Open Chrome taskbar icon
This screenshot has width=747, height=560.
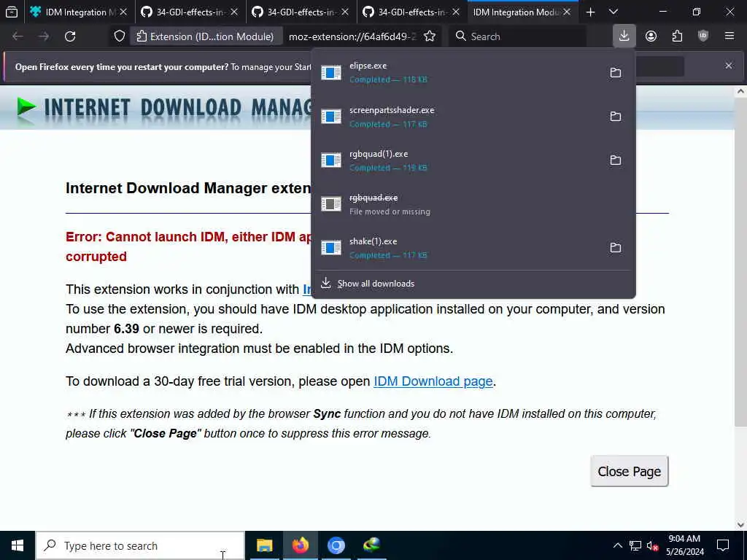click(x=336, y=545)
